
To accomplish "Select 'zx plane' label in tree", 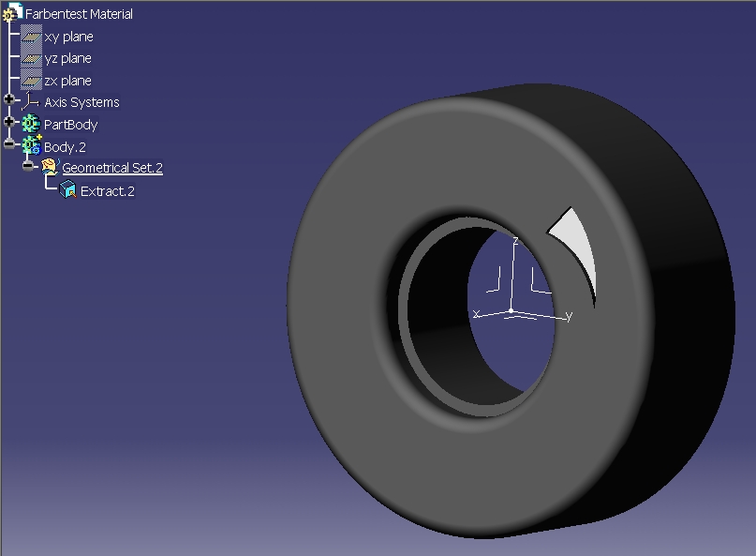I will 68,81.
